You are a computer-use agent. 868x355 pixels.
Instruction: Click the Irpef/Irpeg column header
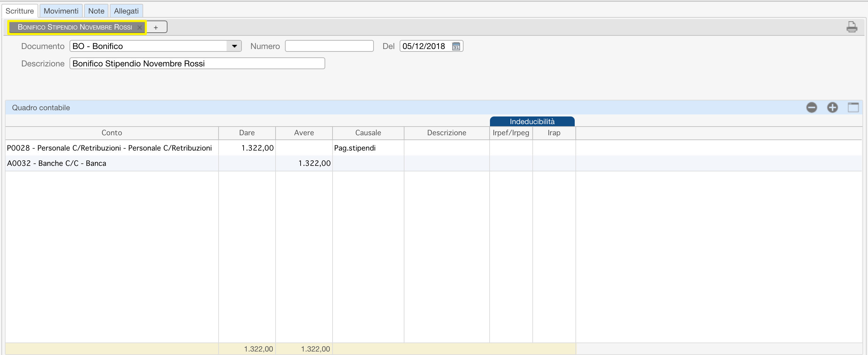click(x=511, y=133)
